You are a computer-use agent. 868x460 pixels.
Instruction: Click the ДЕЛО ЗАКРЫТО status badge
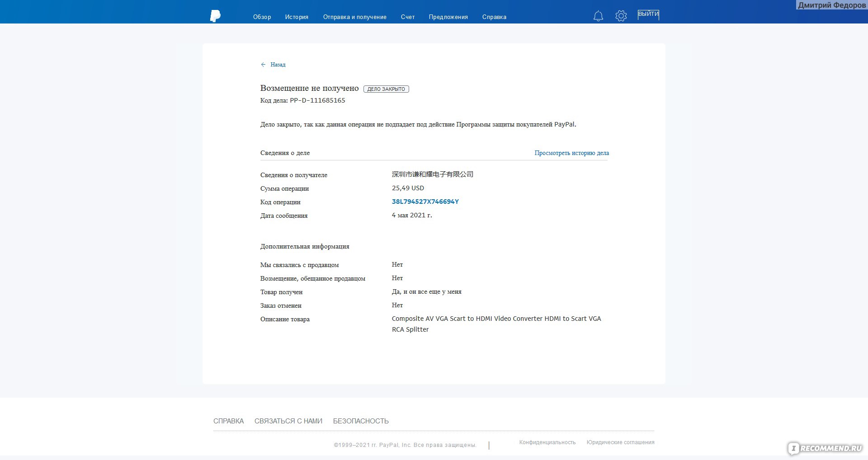(386, 89)
